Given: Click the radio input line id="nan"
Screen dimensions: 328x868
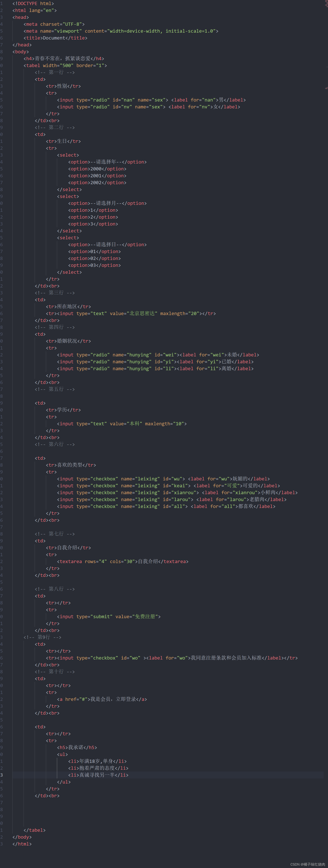Looking at the screenshot, I should [x=151, y=100].
